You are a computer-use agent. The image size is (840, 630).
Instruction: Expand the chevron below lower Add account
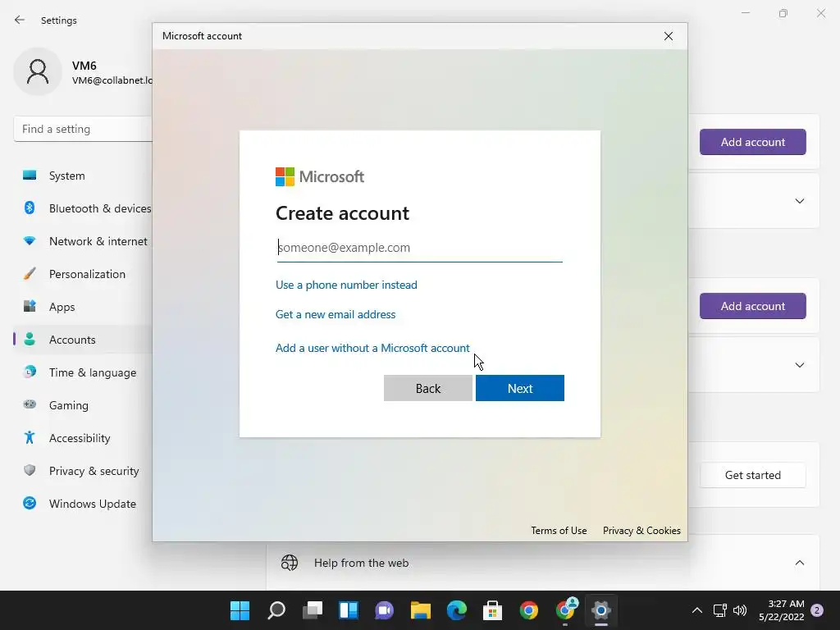click(x=799, y=365)
